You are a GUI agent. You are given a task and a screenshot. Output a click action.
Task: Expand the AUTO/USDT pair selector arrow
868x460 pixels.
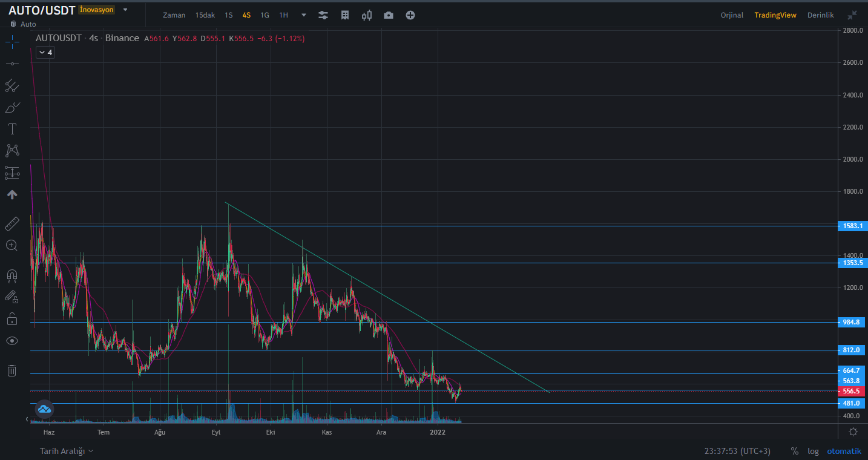125,10
